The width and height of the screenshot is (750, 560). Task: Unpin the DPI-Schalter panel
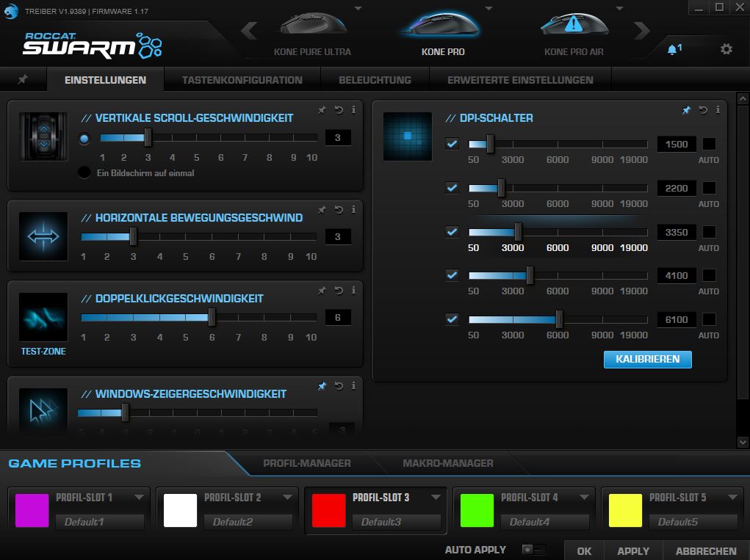point(686,110)
